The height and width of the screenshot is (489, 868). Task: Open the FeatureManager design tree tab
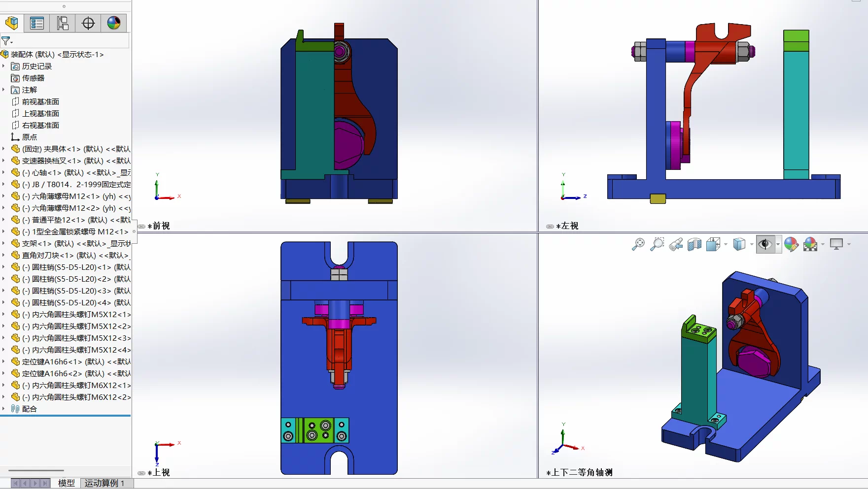(x=12, y=23)
